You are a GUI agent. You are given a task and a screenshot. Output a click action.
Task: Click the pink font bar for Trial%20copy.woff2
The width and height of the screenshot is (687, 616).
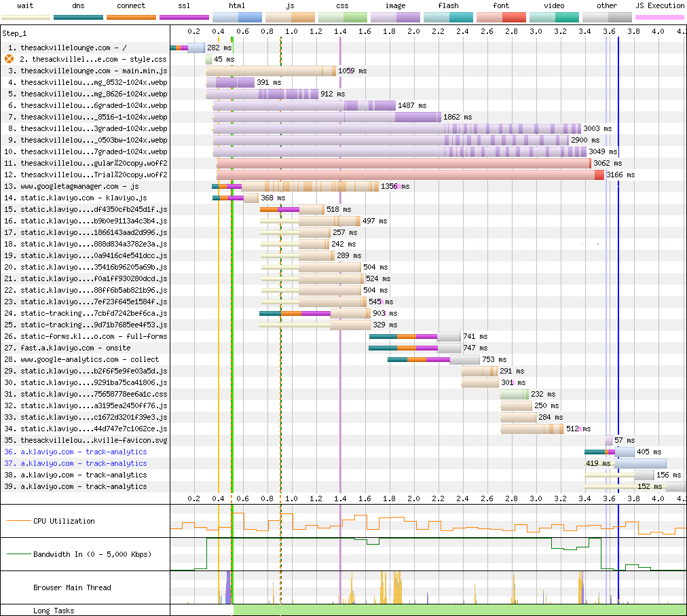click(x=411, y=175)
